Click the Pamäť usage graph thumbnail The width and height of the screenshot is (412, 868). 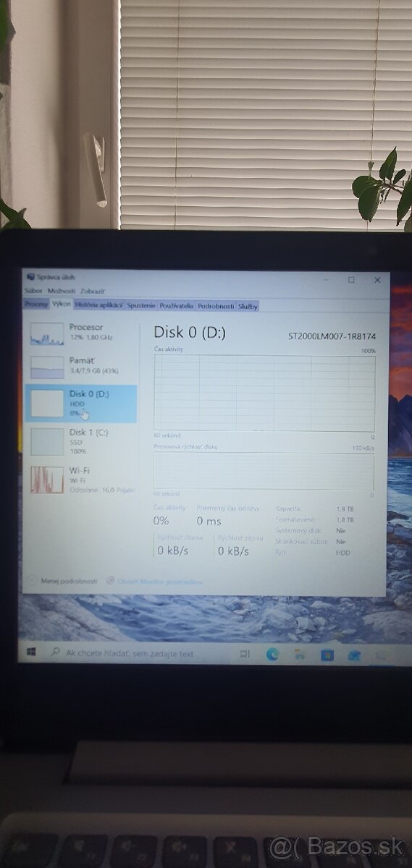pos(47,367)
